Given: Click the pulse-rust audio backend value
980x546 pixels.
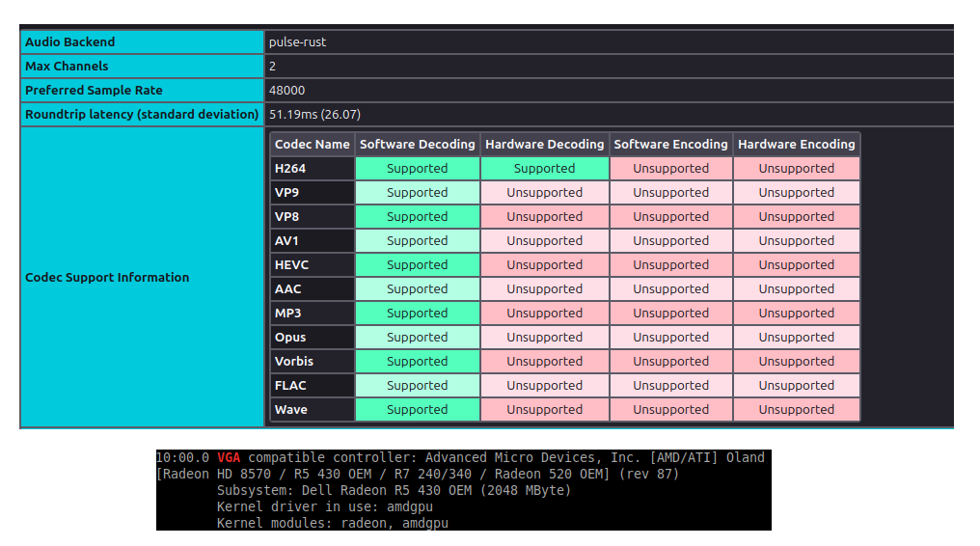Looking at the screenshot, I should [297, 42].
